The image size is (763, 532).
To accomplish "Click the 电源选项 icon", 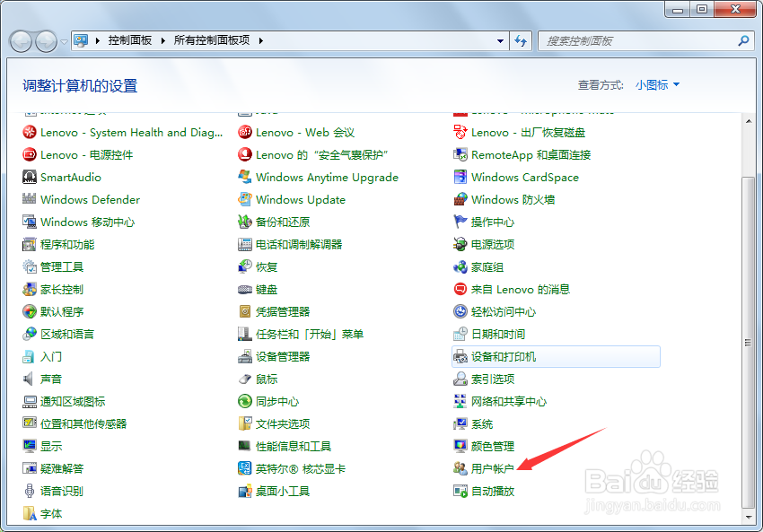I will [460, 244].
